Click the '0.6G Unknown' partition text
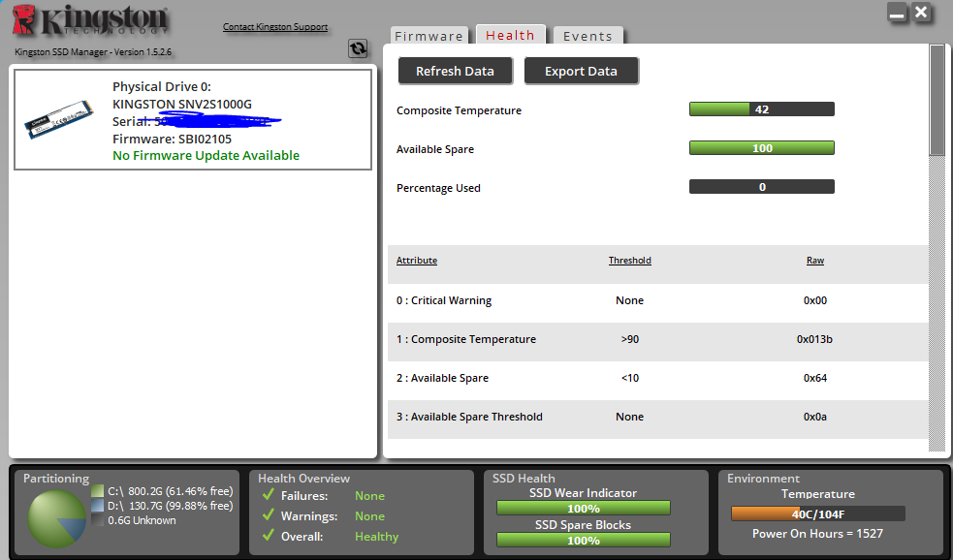The height and width of the screenshot is (560, 953). pos(142,520)
